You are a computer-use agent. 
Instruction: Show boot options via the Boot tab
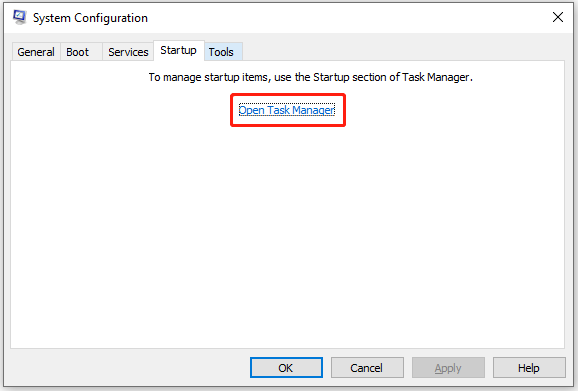[x=77, y=52]
